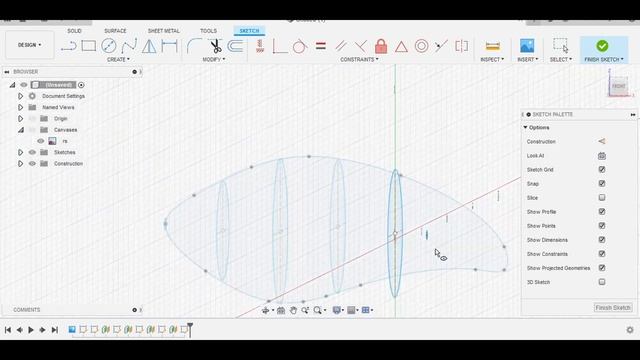Click the FRONT face of the view cube
Image resolution: width=640 pixels, height=360 pixels.
pos(618,86)
